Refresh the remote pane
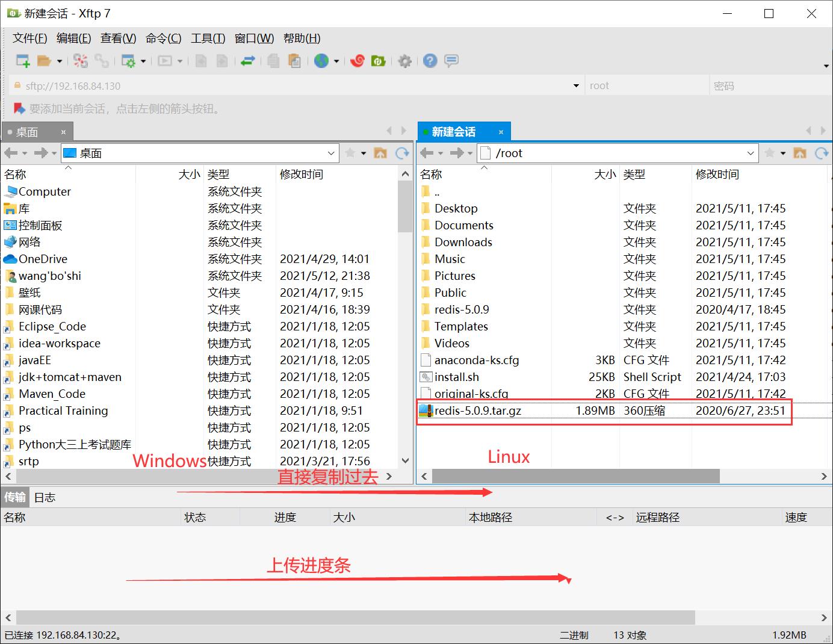833x644 pixels. (822, 153)
